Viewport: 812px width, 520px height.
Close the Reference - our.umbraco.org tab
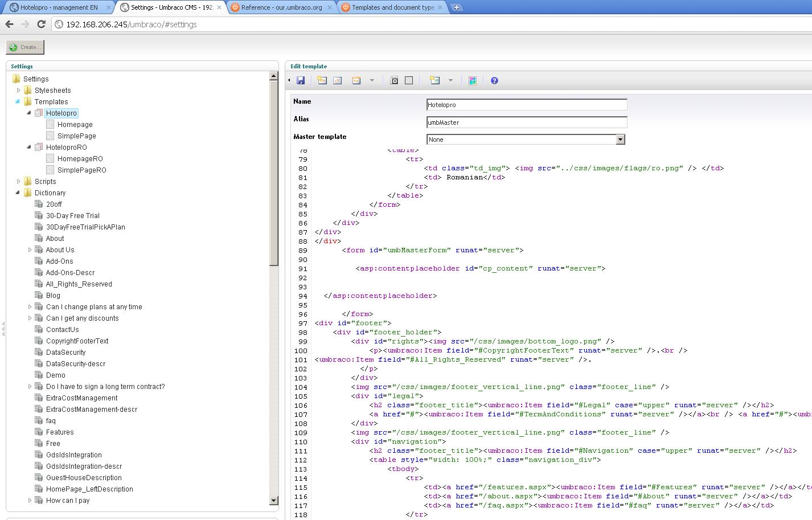click(x=330, y=7)
